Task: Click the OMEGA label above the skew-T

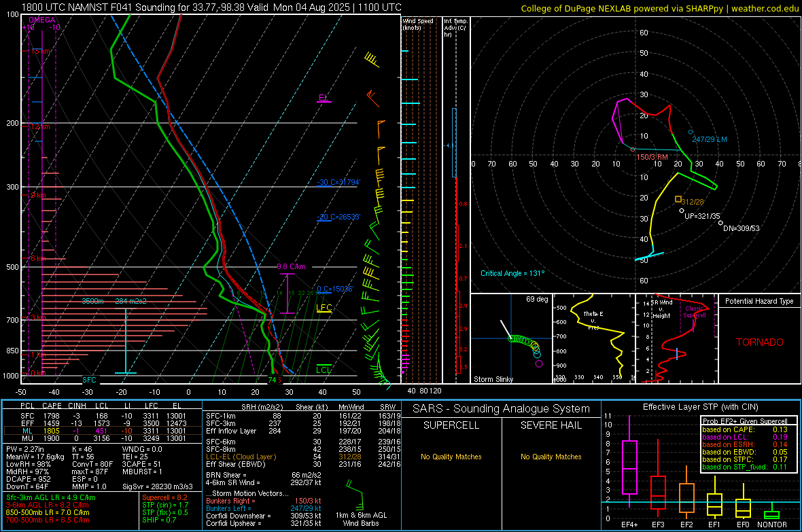Action: point(42,20)
